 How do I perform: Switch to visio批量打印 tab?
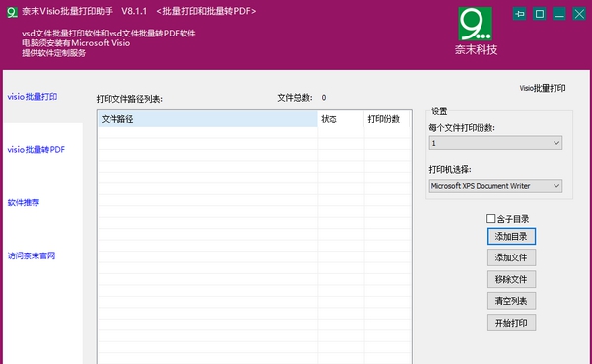click(x=33, y=97)
